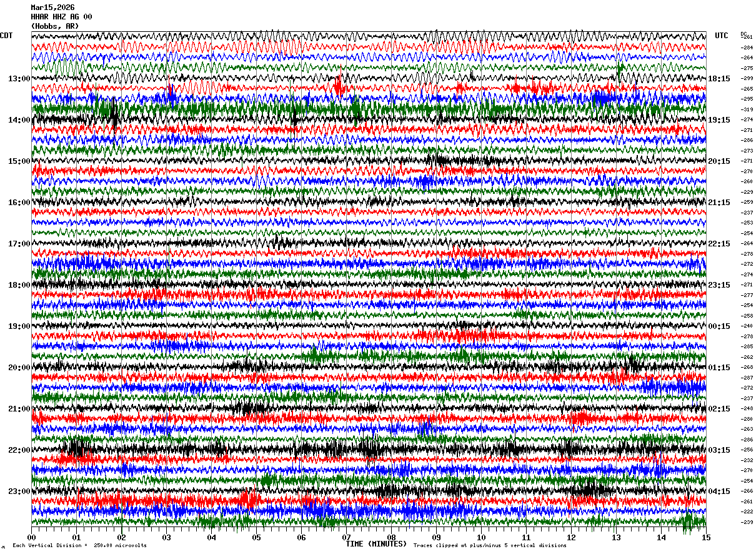
Task: Select the 18:00 CDT time label
Action: (x=19, y=285)
